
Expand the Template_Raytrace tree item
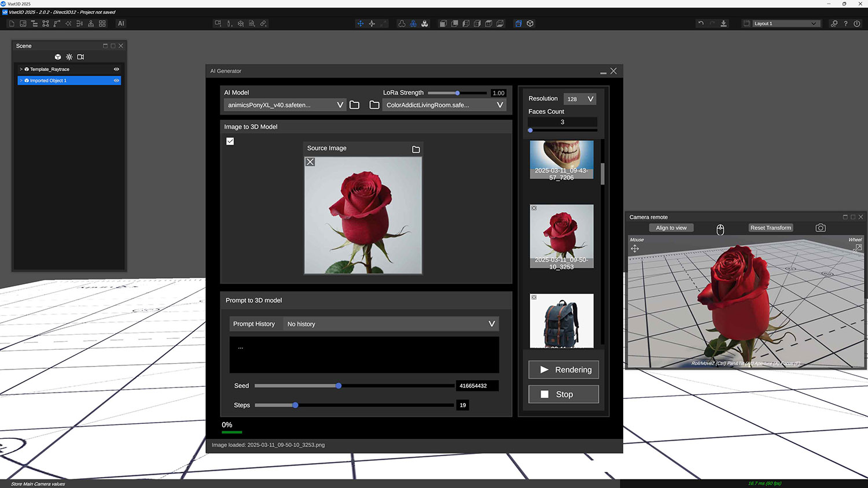coord(21,69)
